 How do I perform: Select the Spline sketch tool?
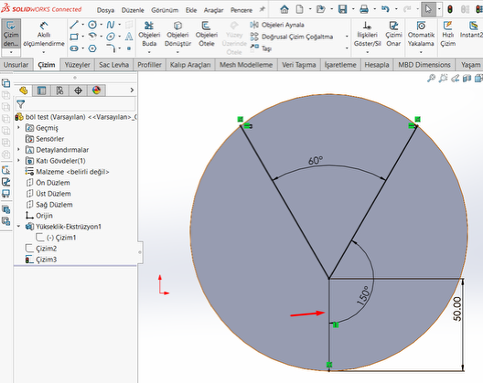(110, 25)
